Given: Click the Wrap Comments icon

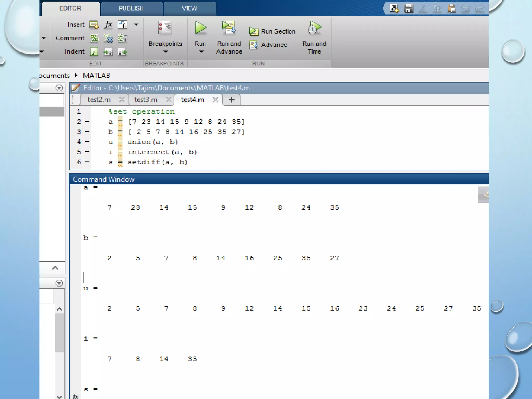Looking at the screenshot, I should tap(122, 38).
